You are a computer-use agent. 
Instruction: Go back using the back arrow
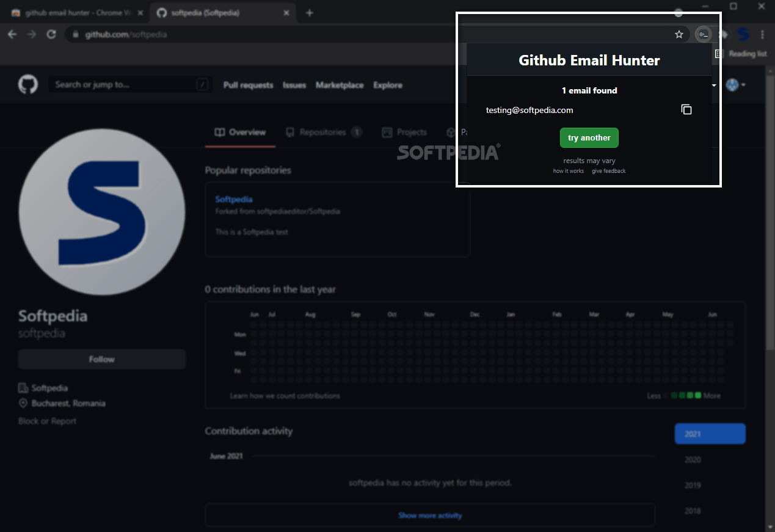coord(12,34)
